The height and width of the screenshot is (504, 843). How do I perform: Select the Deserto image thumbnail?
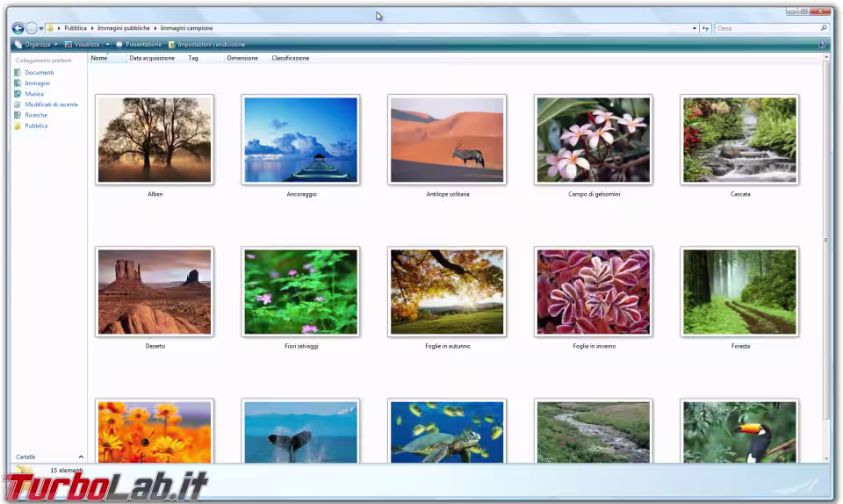coord(155,292)
